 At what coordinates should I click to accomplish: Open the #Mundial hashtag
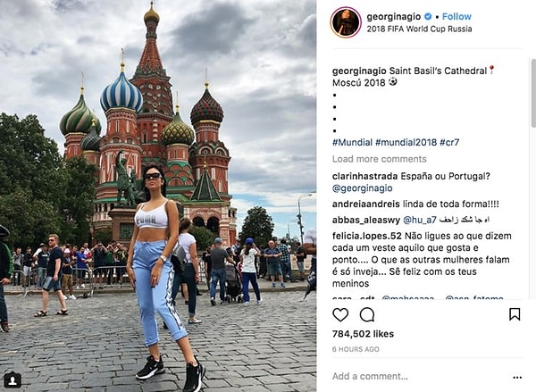click(352, 142)
